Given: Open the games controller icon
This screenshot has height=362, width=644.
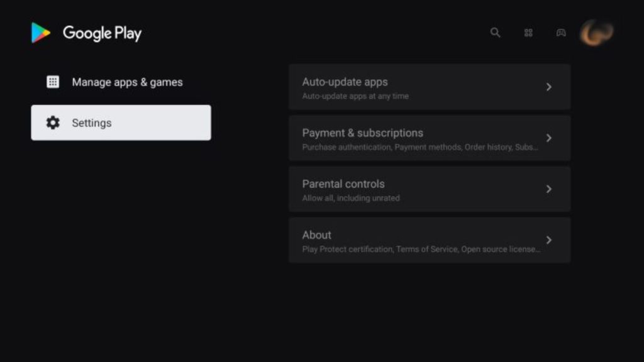Looking at the screenshot, I should pos(561,33).
